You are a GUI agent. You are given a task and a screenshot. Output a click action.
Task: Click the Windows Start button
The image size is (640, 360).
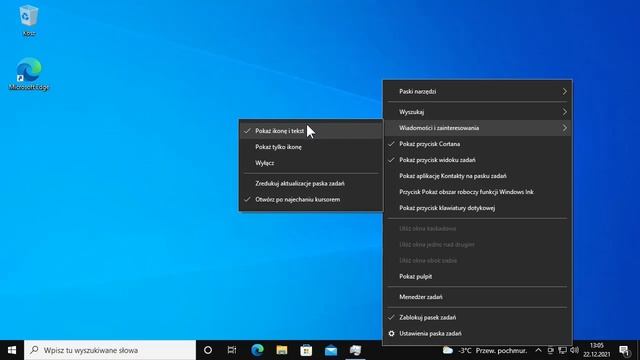12,350
